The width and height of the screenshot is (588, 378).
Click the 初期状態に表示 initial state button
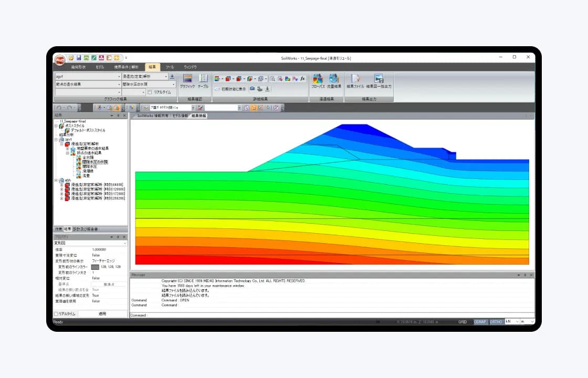pos(230,89)
